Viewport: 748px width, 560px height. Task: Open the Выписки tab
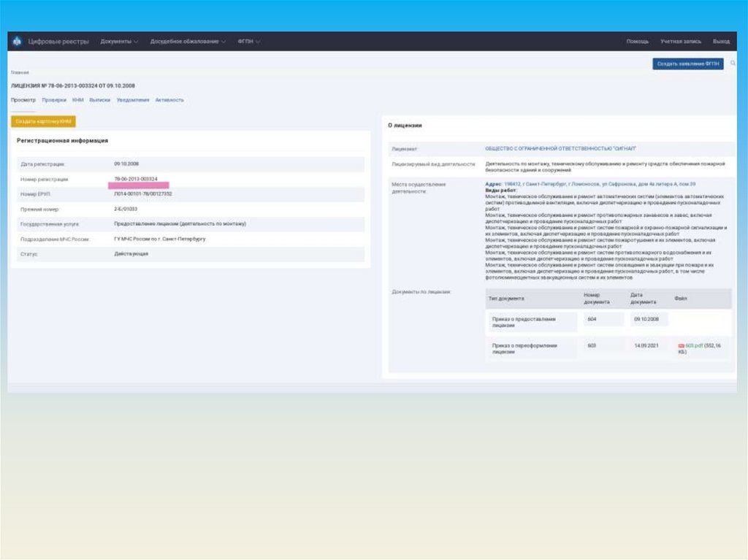pos(99,100)
